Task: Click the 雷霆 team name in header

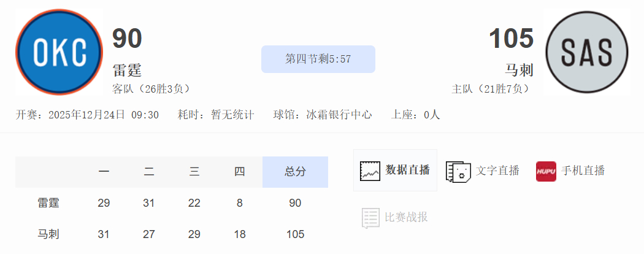Action: (127, 71)
